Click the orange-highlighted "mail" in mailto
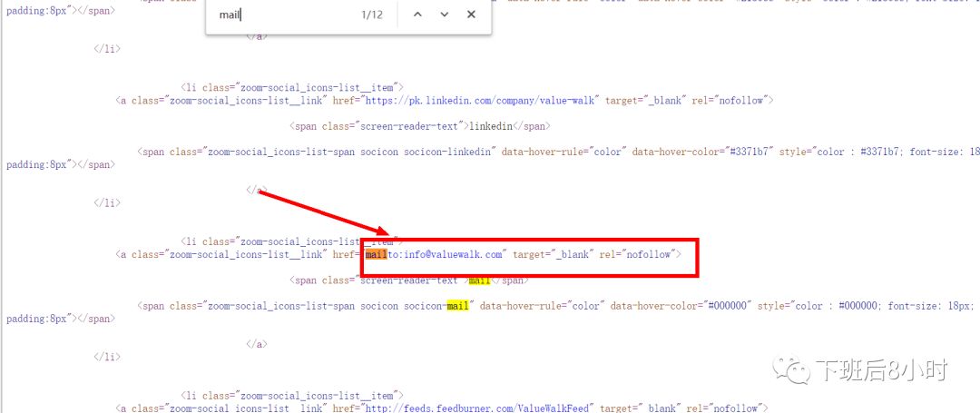Image resolution: width=980 pixels, height=413 pixels. tap(377, 254)
